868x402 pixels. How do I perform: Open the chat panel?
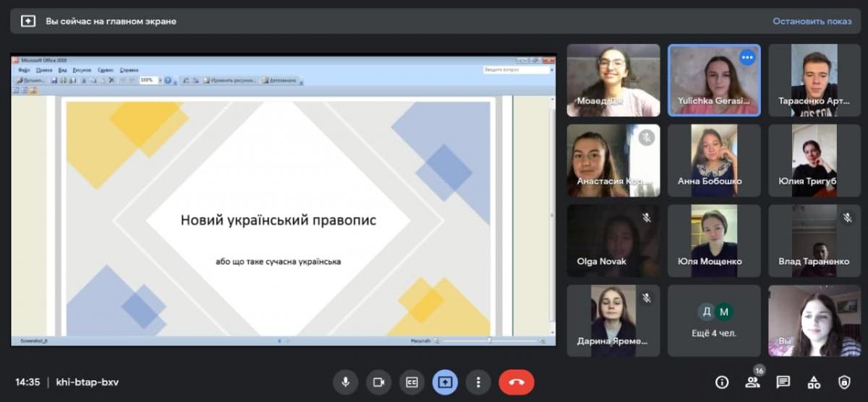tap(783, 382)
